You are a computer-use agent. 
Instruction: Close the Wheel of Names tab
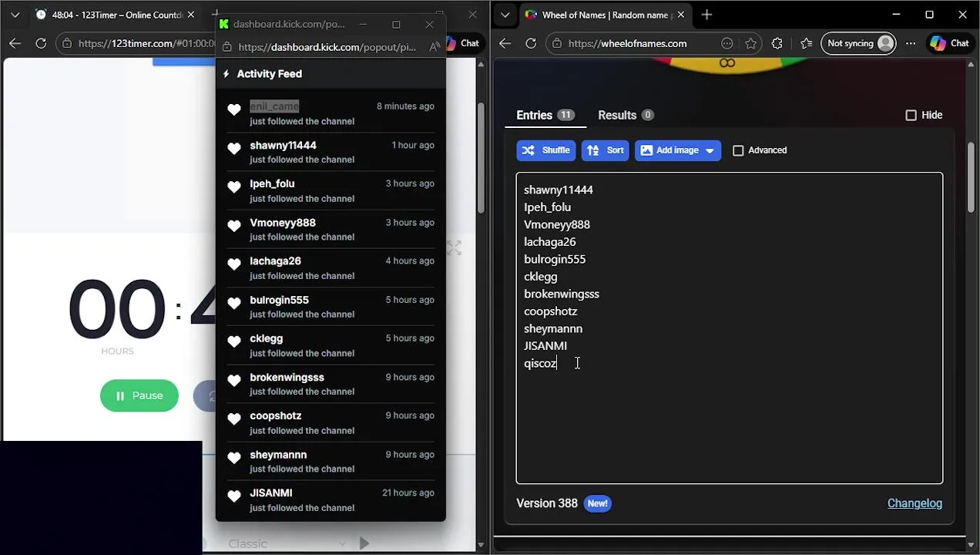click(683, 15)
